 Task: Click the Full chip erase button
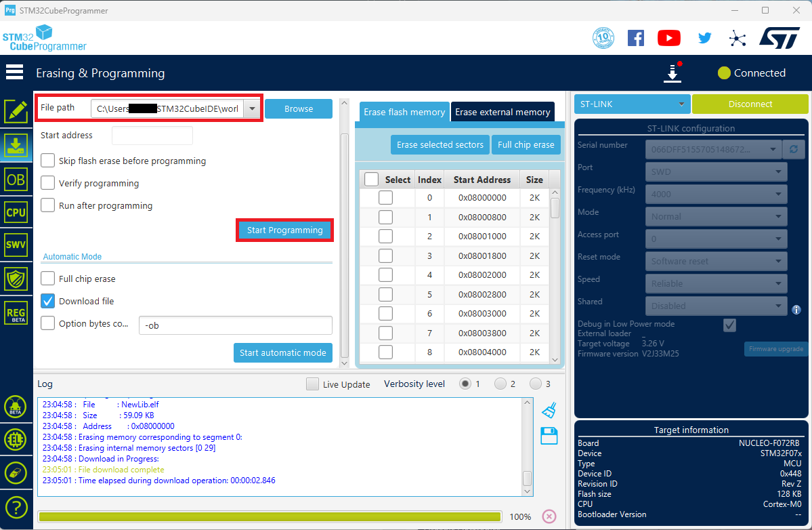[526, 144]
